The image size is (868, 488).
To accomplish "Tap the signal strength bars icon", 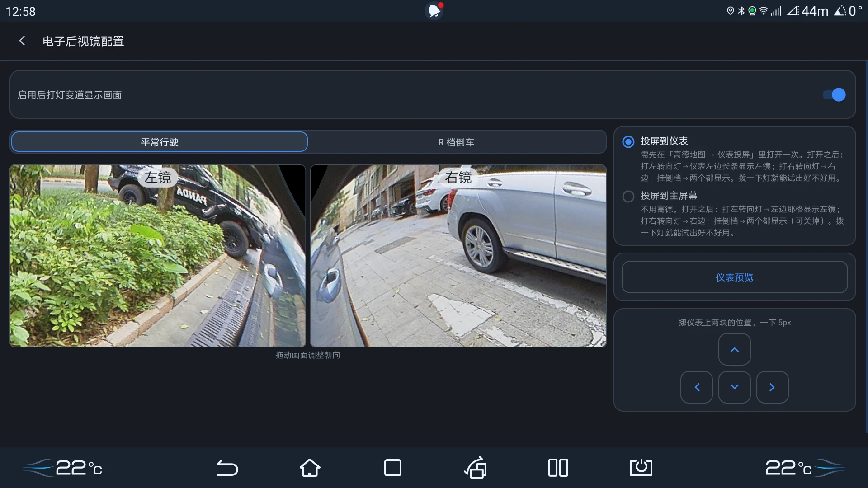I will [776, 11].
